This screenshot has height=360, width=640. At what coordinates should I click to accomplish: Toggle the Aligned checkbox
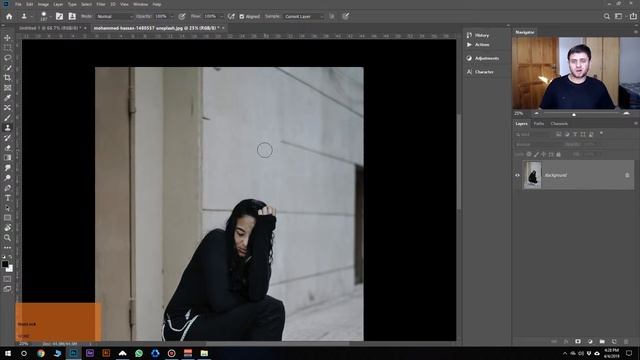[242, 16]
